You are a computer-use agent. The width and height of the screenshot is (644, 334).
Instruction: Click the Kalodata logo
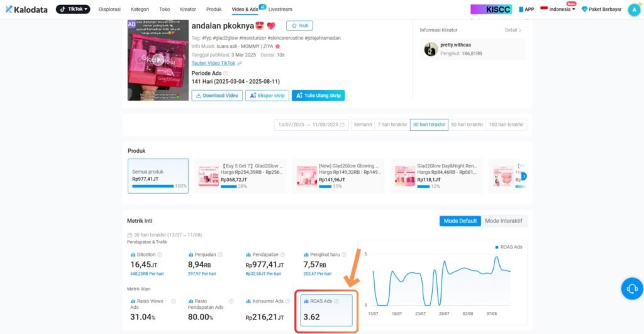(x=26, y=9)
